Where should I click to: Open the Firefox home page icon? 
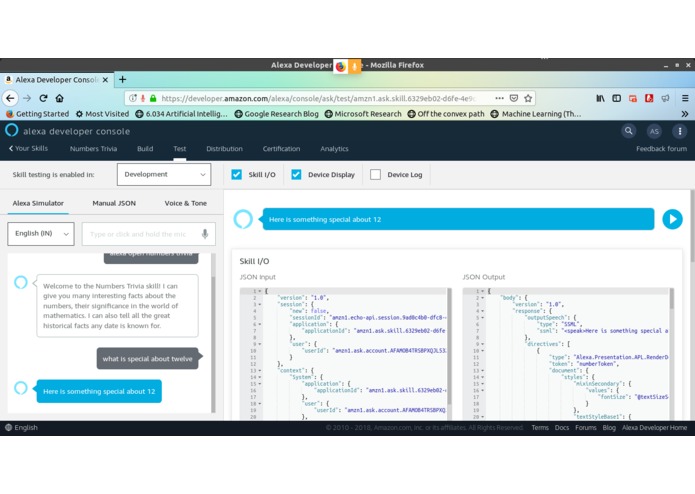pos(59,98)
